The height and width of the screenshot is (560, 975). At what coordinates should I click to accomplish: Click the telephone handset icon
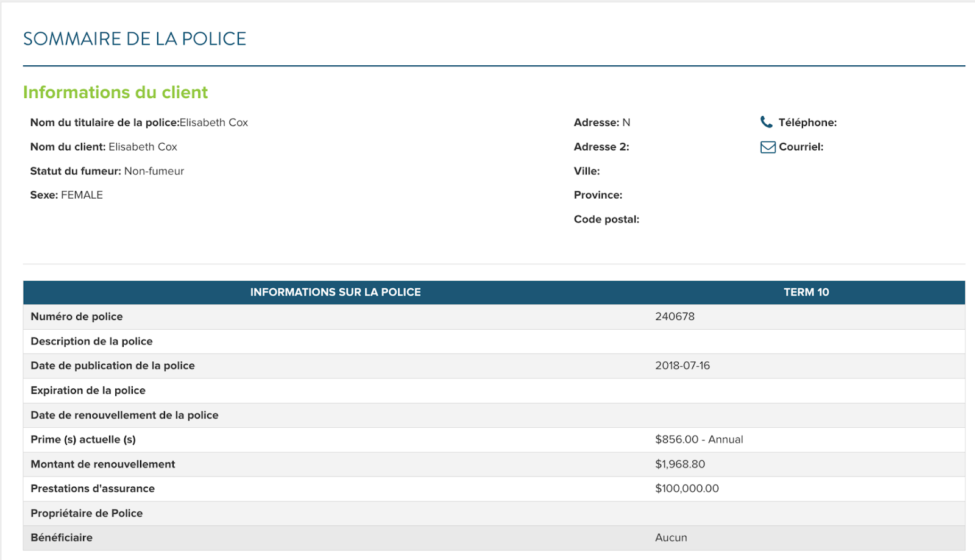[x=766, y=122]
